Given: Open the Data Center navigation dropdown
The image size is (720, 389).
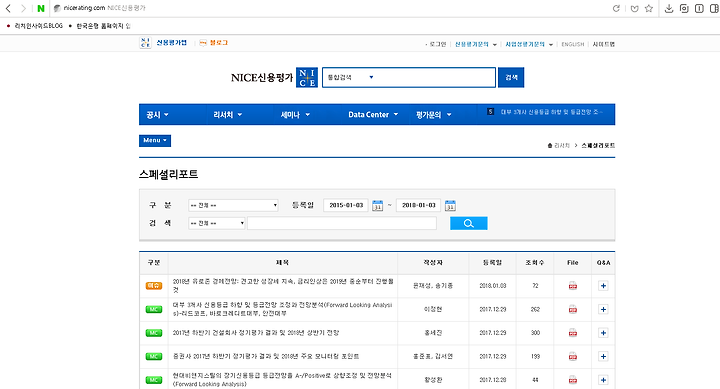Looking at the screenshot, I should [373, 115].
